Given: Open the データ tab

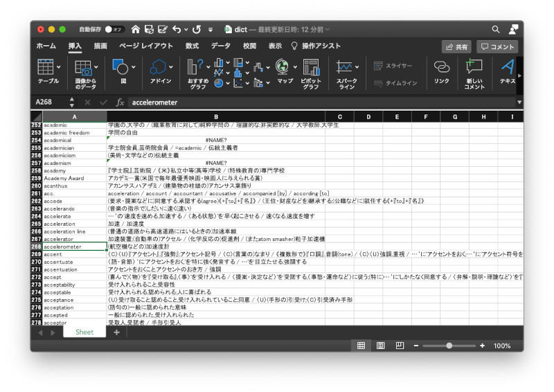Looking at the screenshot, I should [221, 46].
